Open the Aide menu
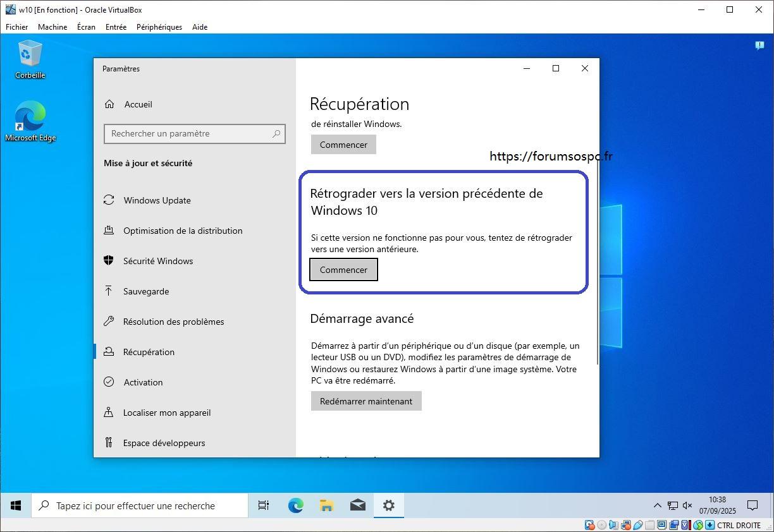Screen dimensions: 774x532 click(x=200, y=27)
